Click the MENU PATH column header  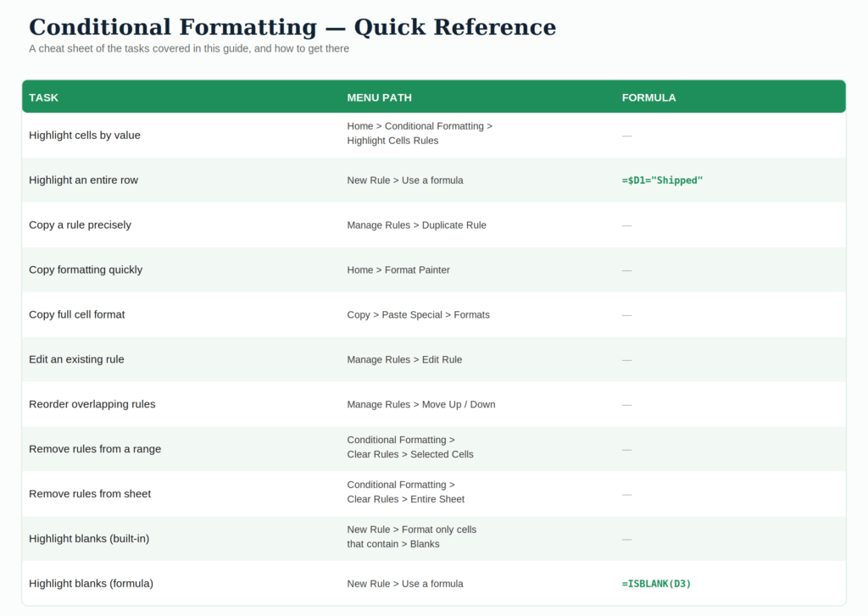tap(379, 97)
